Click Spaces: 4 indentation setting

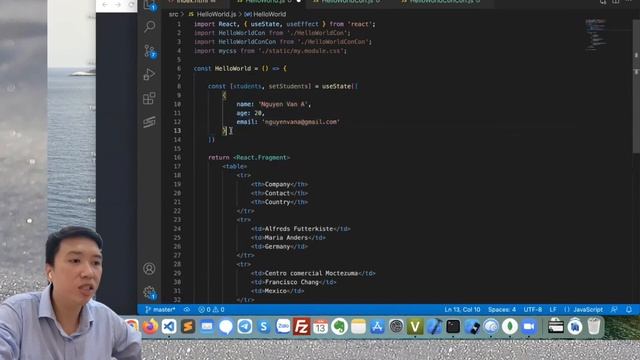click(502, 309)
